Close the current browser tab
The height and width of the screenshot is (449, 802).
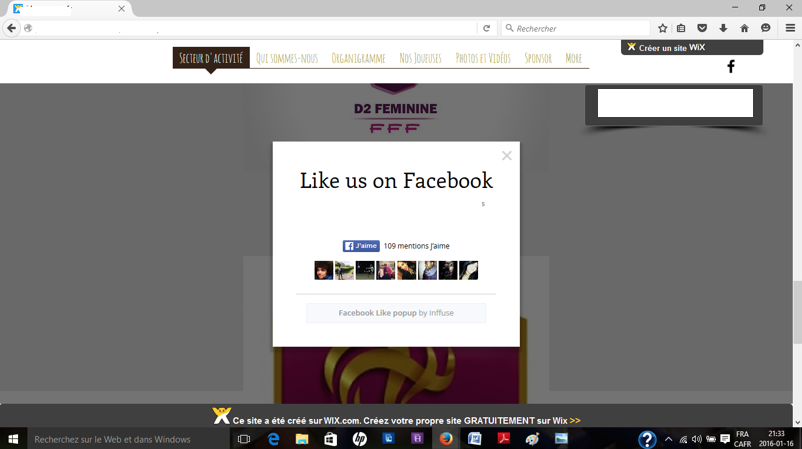[121, 9]
